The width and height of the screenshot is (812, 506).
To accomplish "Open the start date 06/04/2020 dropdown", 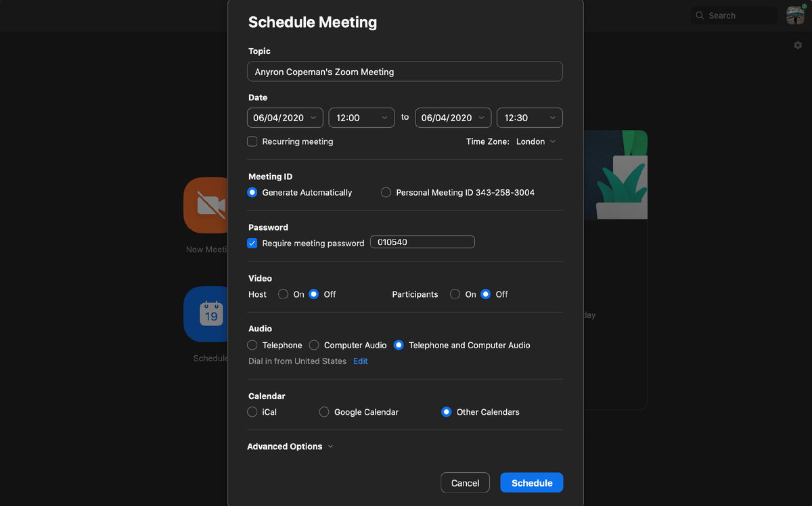I will (x=285, y=118).
